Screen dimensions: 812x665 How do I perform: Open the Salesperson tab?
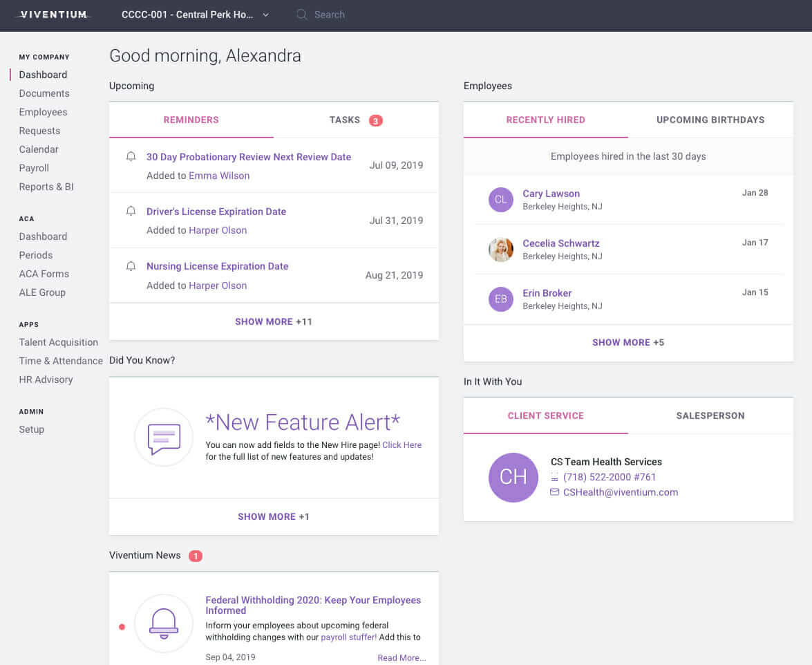(710, 416)
